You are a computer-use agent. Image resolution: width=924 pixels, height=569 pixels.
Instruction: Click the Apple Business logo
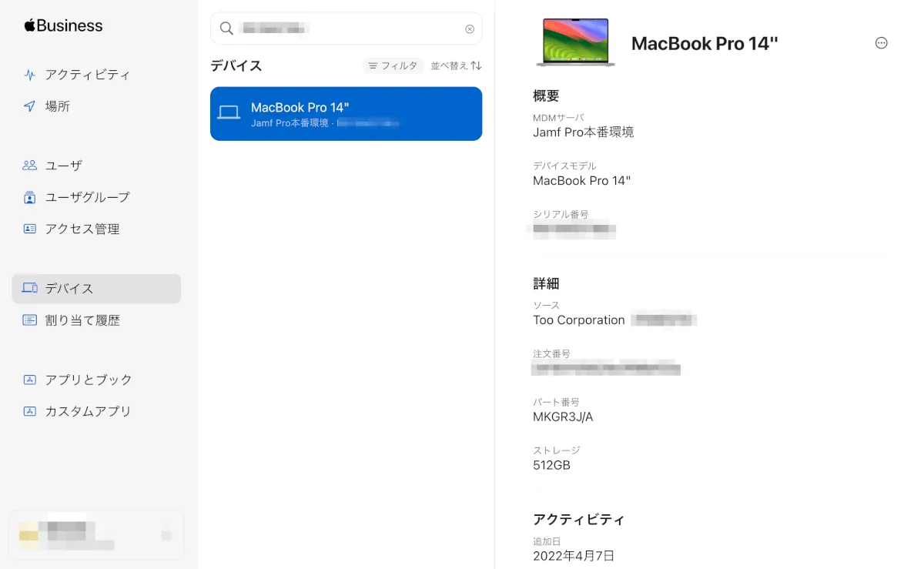pos(63,25)
